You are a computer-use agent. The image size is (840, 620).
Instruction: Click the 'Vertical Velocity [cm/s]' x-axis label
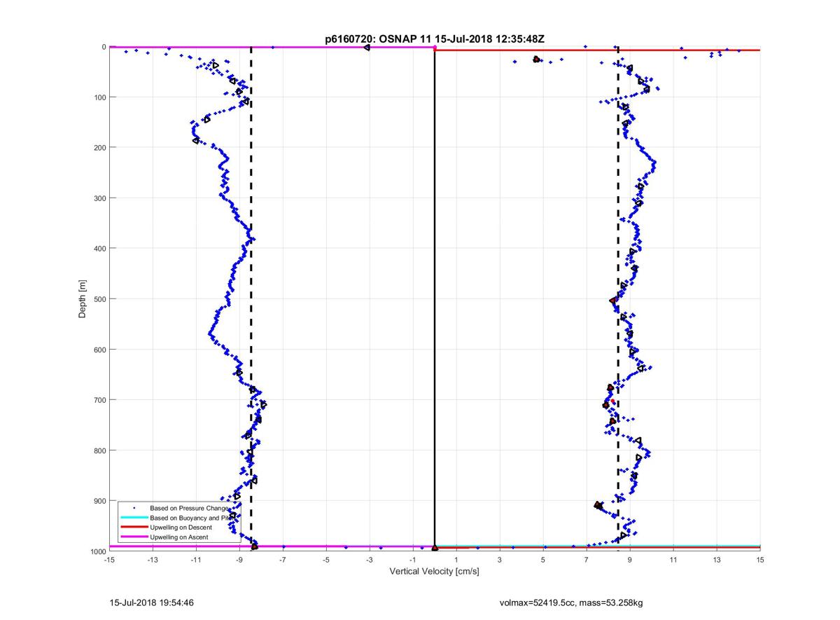tap(434, 572)
